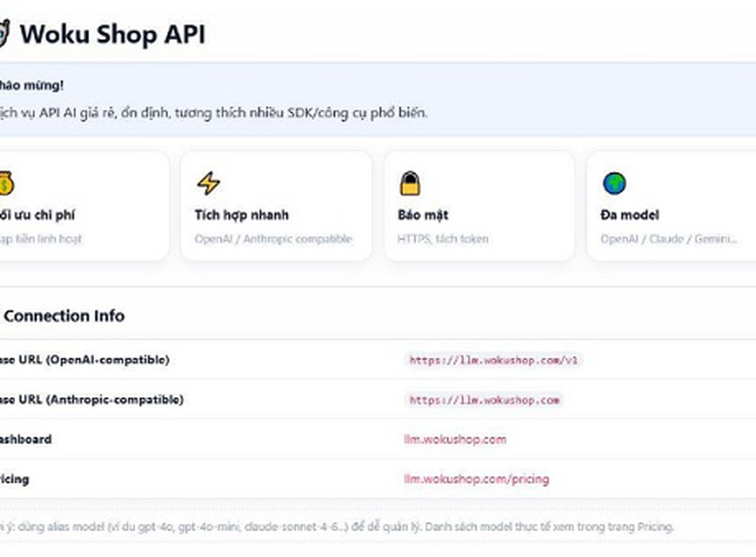Click the Woku Shop API heading
The height and width of the screenshot is (557, 756).
tap(112, 34)
